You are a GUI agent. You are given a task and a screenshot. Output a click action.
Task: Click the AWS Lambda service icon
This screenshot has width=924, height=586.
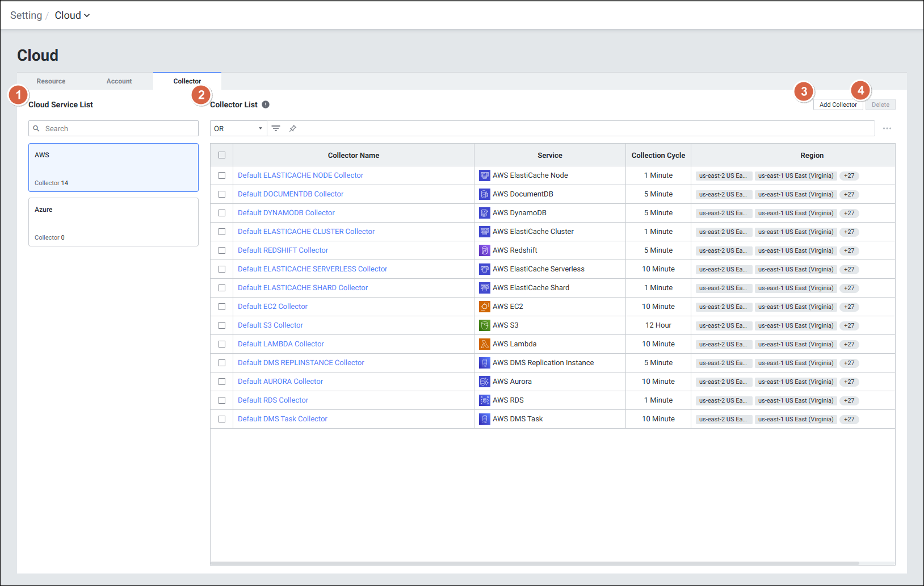(484, 344)
